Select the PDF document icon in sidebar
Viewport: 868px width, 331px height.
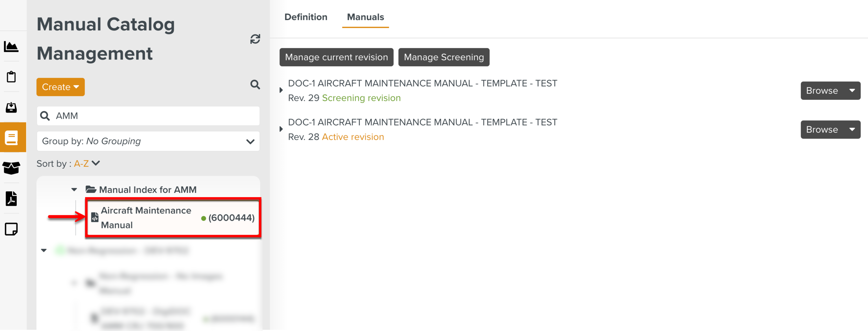click(x=11, y=198)
